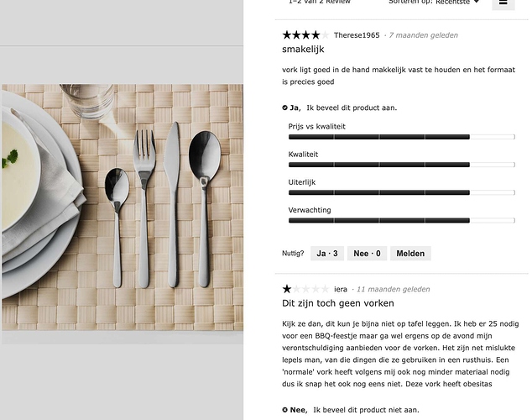This screenshot has height=420, width=532.
Task: Open the Sorteren op Recentste dropdown
Action: [x=434, y=2]
